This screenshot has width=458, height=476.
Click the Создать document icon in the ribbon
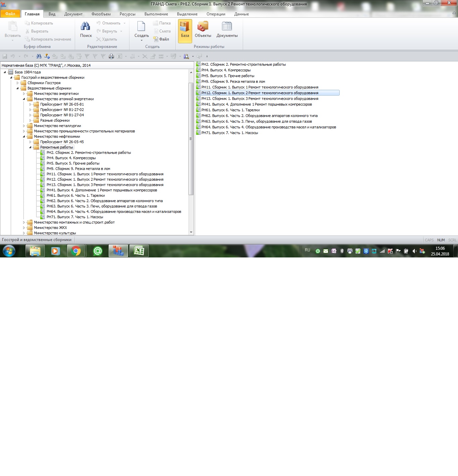click(141, 26)
